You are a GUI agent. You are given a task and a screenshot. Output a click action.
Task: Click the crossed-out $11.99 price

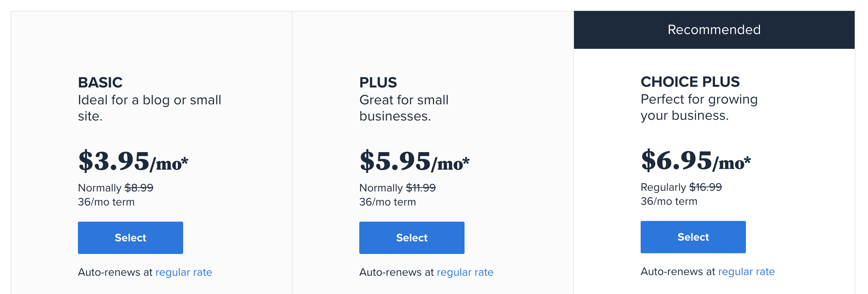coord(421,188)
